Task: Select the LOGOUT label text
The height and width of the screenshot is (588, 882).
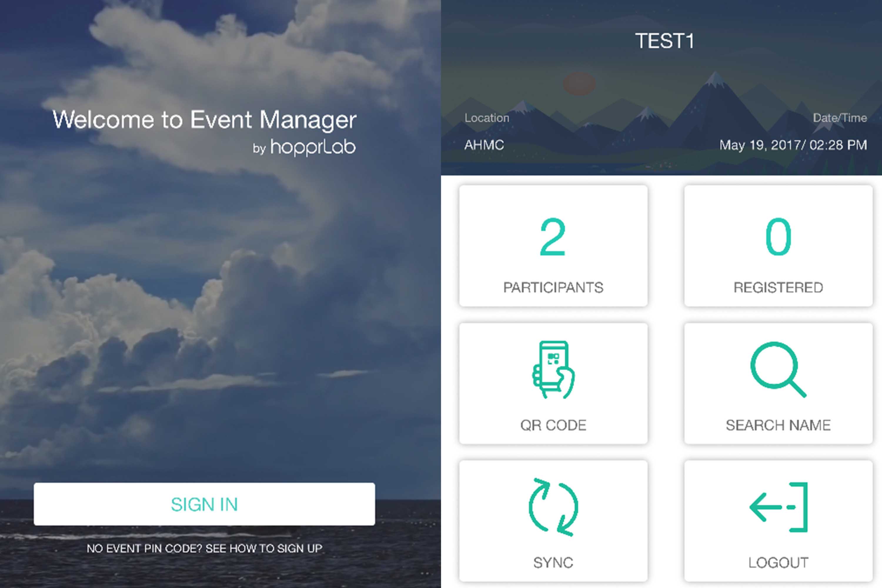Action: click(778, 563)
